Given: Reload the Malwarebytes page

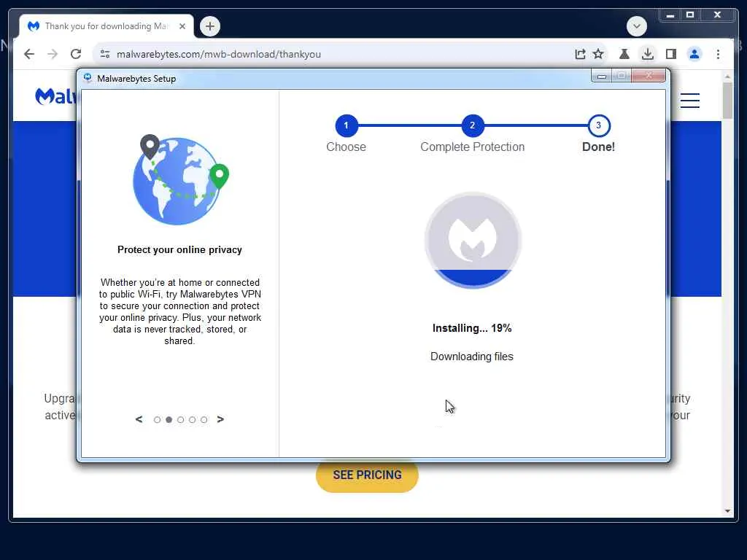Looking at the screenshot, I should click(76, 54).
